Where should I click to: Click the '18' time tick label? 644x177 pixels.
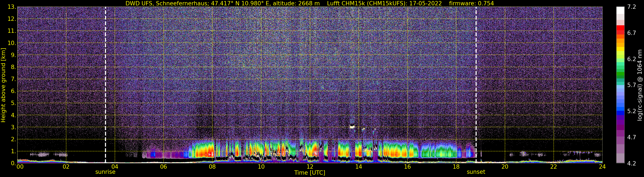[x=456, y=167]
